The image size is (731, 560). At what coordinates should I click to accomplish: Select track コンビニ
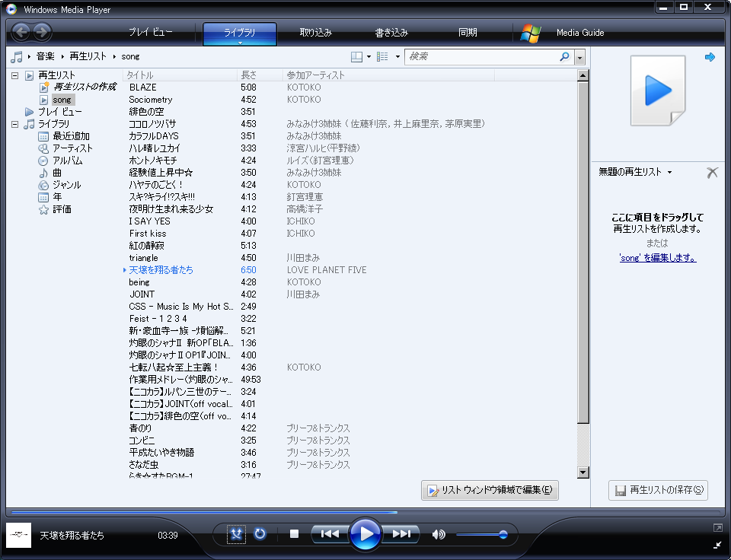(x=142, y=441)
